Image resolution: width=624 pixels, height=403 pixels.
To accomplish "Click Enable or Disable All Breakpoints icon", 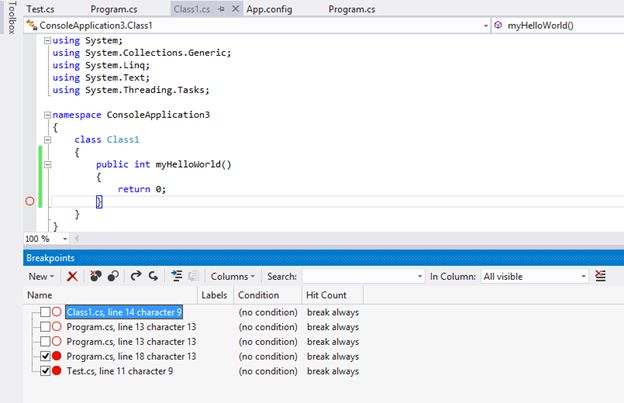I will tap(114, 276).
